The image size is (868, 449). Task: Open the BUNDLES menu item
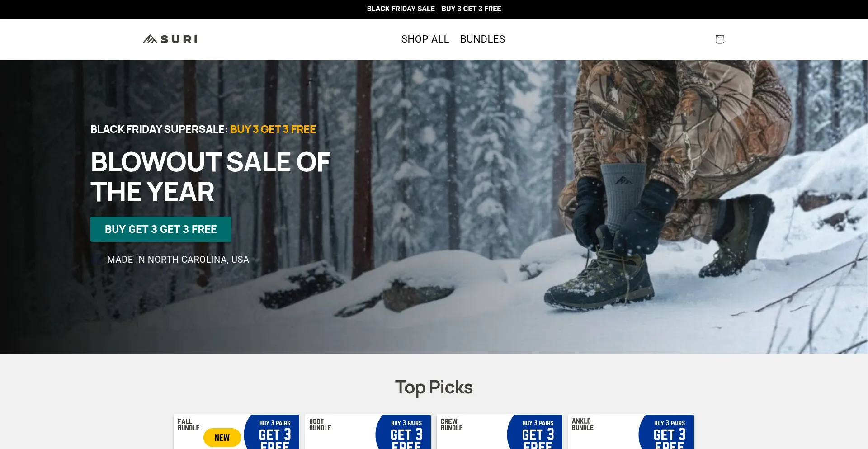[x=482, y=39]
